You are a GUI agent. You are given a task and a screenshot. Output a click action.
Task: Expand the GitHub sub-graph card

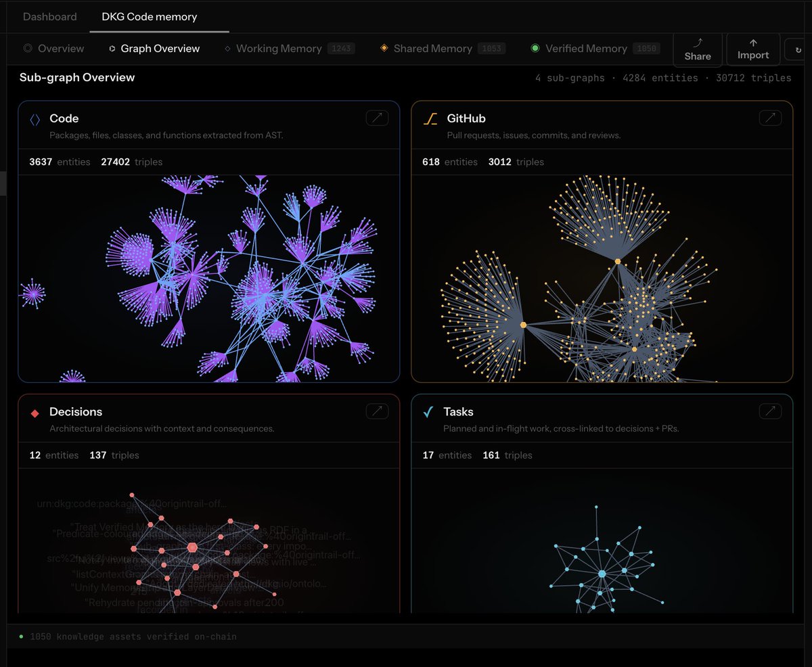770,118
